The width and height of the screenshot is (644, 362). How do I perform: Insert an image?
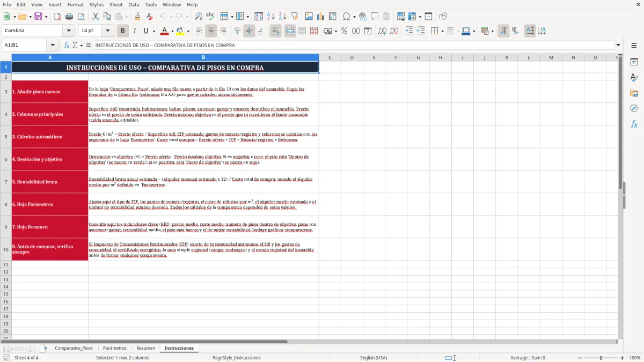point(310,17)
